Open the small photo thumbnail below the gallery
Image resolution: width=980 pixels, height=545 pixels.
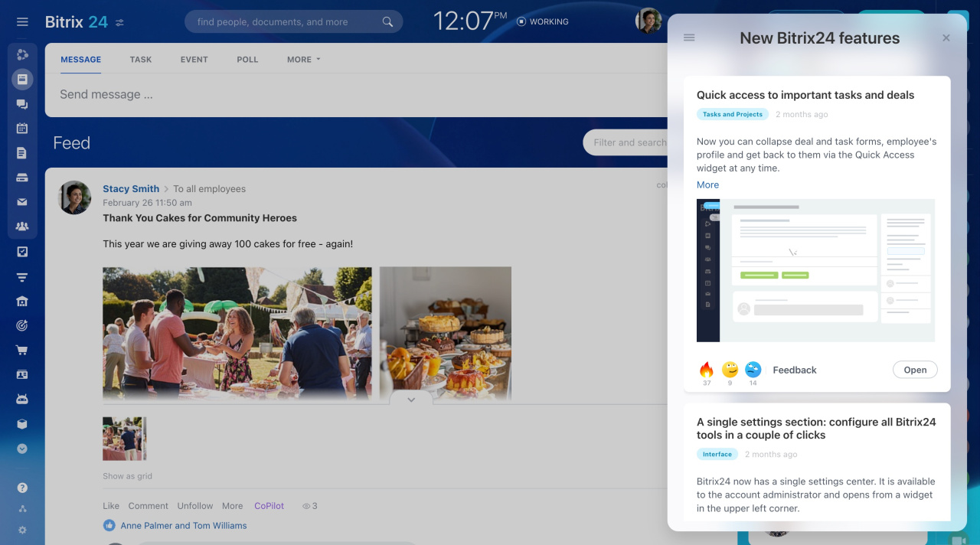(x=124, y=439)
